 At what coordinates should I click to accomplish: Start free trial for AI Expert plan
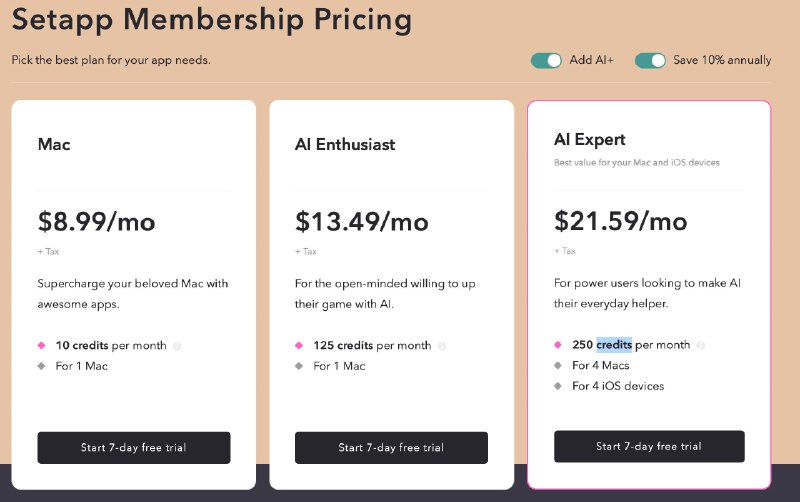649,446
